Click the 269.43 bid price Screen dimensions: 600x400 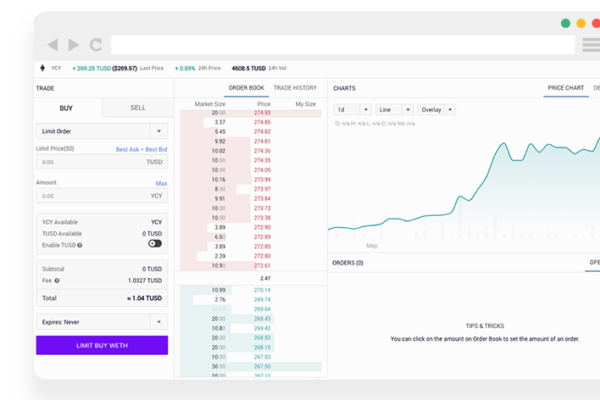(262, 319)
